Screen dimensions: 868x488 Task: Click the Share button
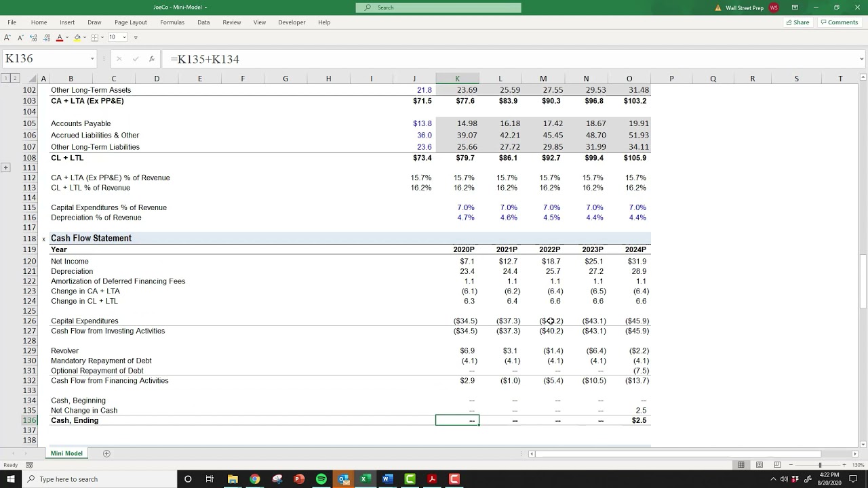pyautogui.click(x=797, y=22)
